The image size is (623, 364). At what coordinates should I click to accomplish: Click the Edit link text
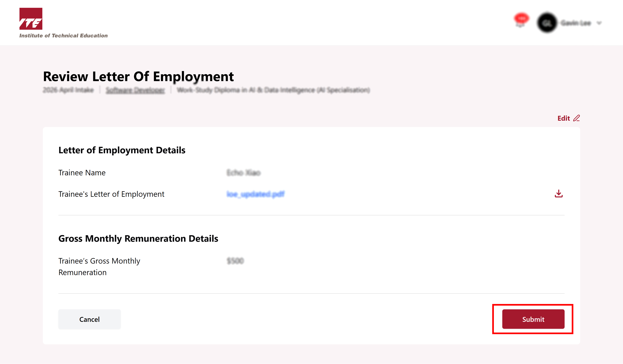[563, 118]
